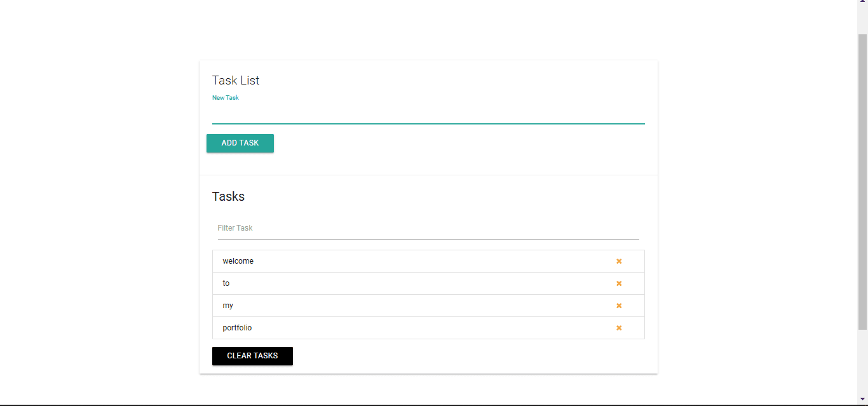Viewport: 868px width, 406px height.
Task: Focus the Filter Task input field
Action: (428, 228)
